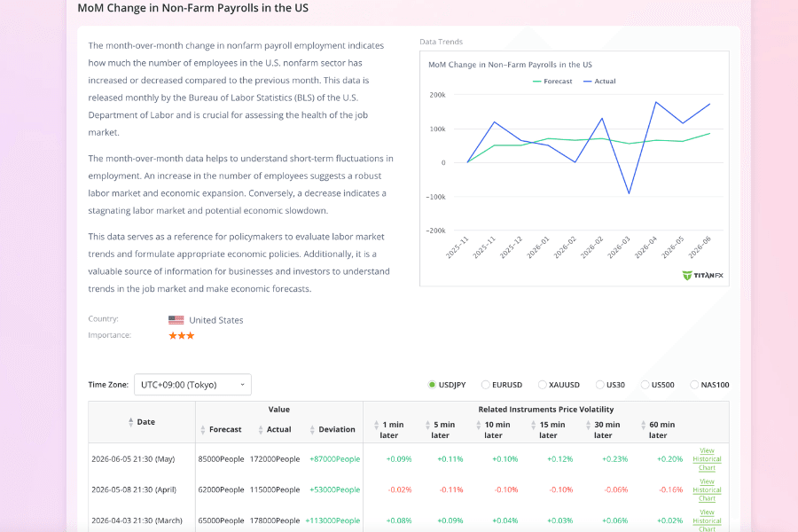Click the TitanFX logo in chart
798x532 pixels.
pos(703,276)
